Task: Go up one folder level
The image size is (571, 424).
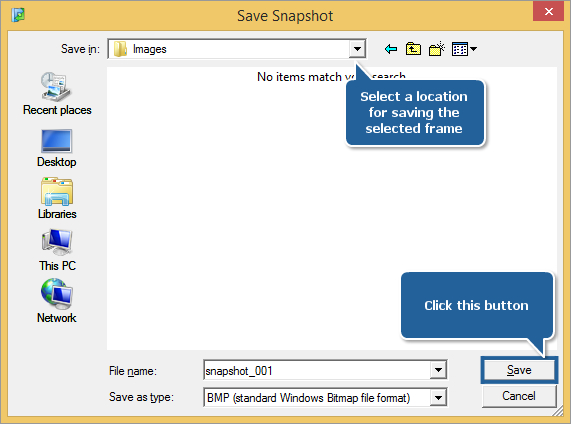Action: tap(413, 49)
